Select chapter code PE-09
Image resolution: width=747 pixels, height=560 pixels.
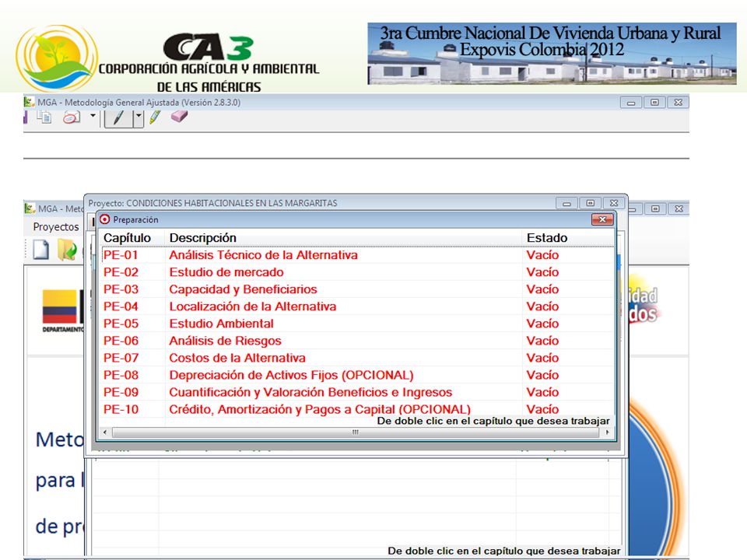click(x=121, y=392)
